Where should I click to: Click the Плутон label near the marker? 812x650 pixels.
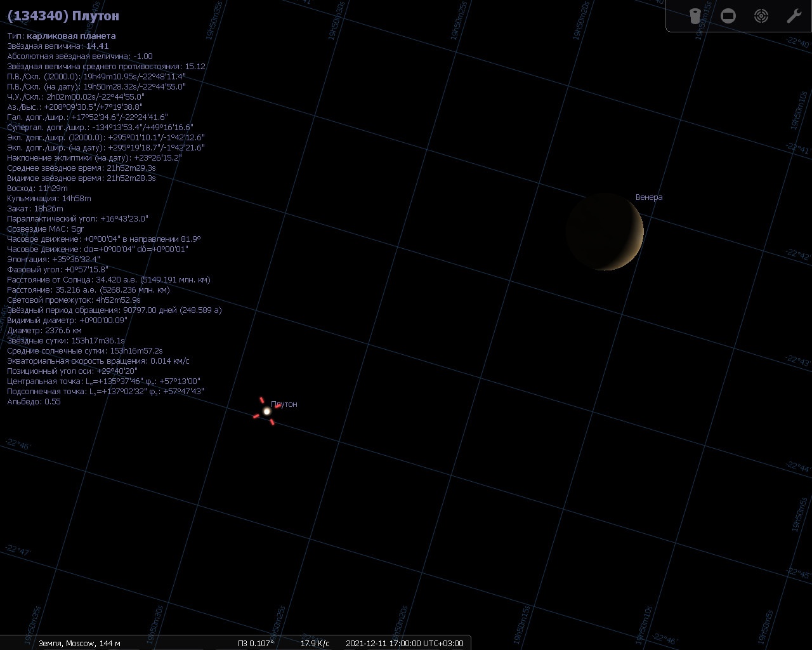pyautogui.click(x=284, y=404)
